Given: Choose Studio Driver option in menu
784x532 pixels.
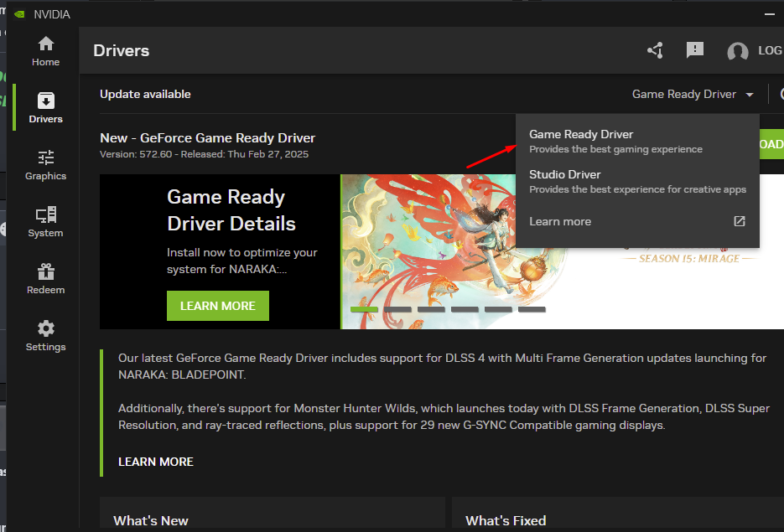Looking at the screenshot, I should pos(637,181).
